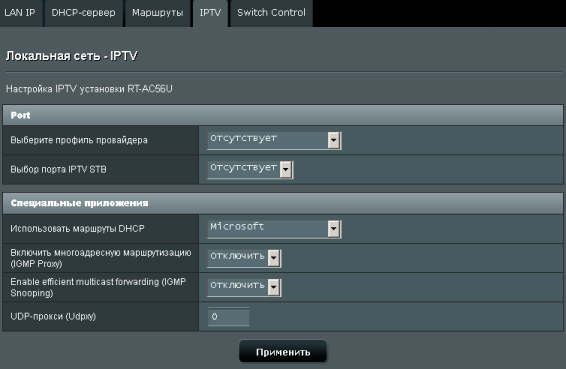Click the 'Локальная сеть - IPTV' heading

(x=71, y=56)
